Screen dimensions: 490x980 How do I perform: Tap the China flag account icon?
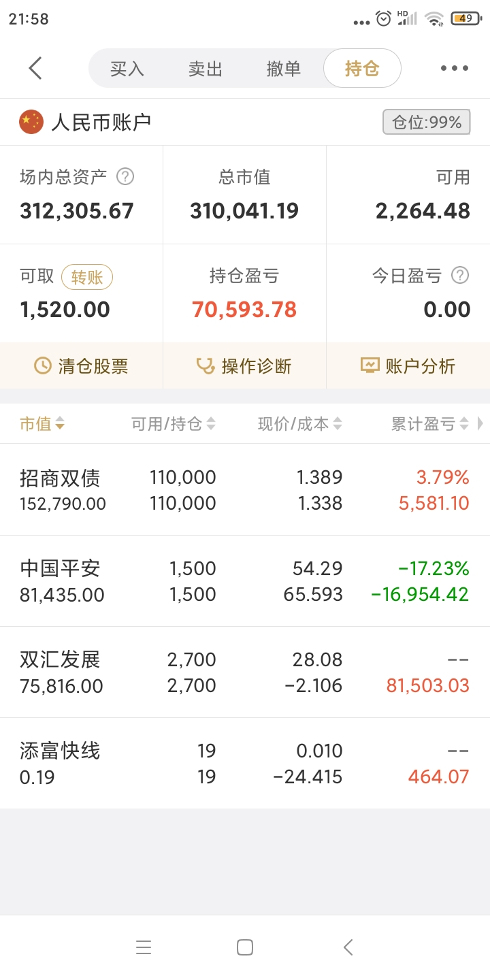[x=31, y=122]
